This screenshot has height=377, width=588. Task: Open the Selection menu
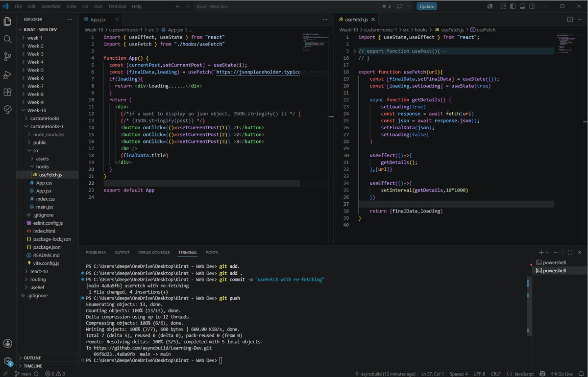coord(51,6)
